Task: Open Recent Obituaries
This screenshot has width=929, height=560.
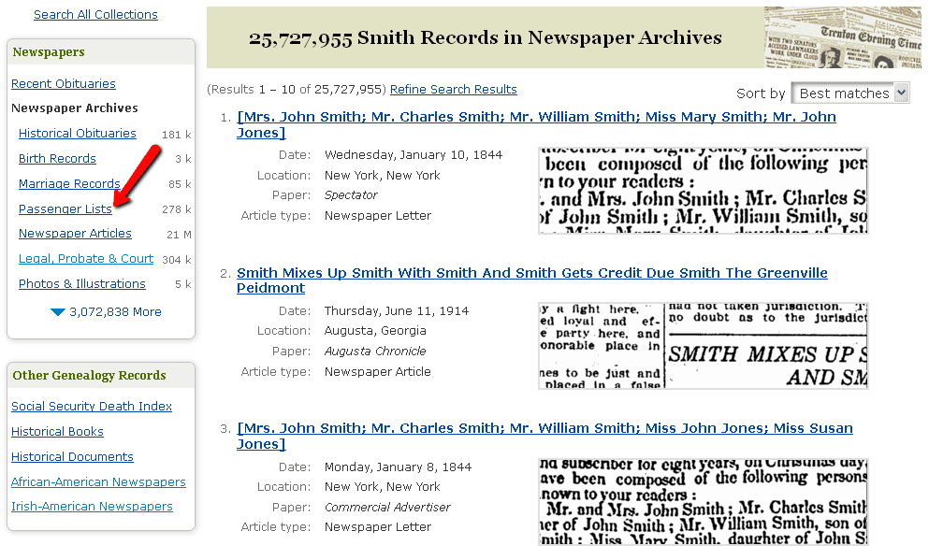Action: click(64, 83)
